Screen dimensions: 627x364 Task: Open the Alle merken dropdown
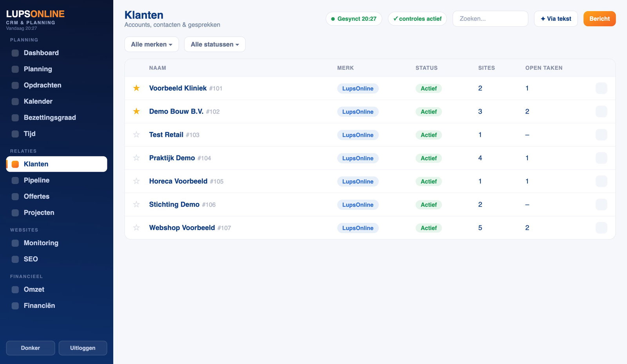point(152,44)
